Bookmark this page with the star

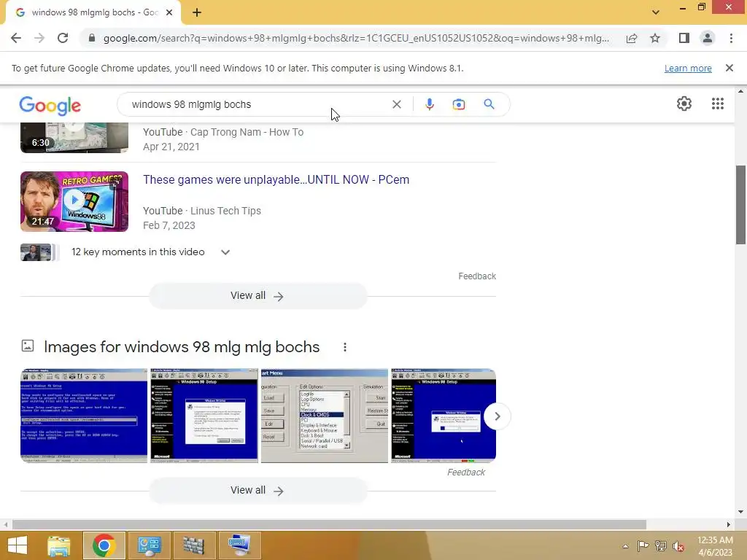(655, 38)
